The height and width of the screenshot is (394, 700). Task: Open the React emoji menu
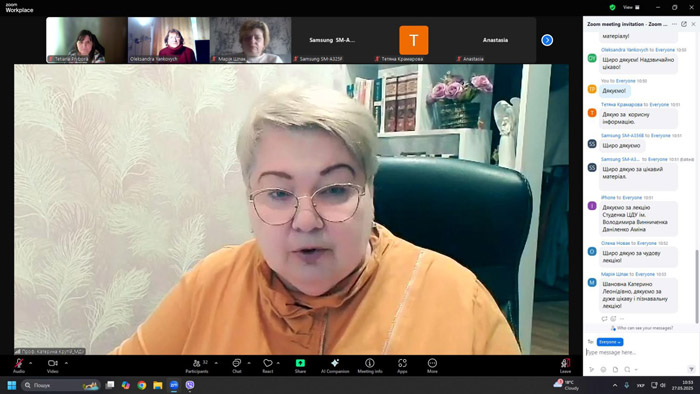[268, 365]
